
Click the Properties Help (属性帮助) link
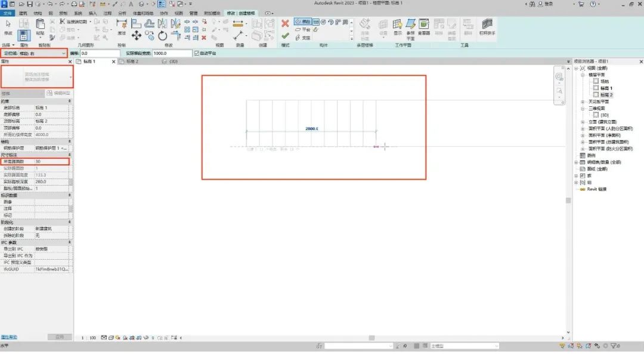pyautogui.click(x=9, y=337)
